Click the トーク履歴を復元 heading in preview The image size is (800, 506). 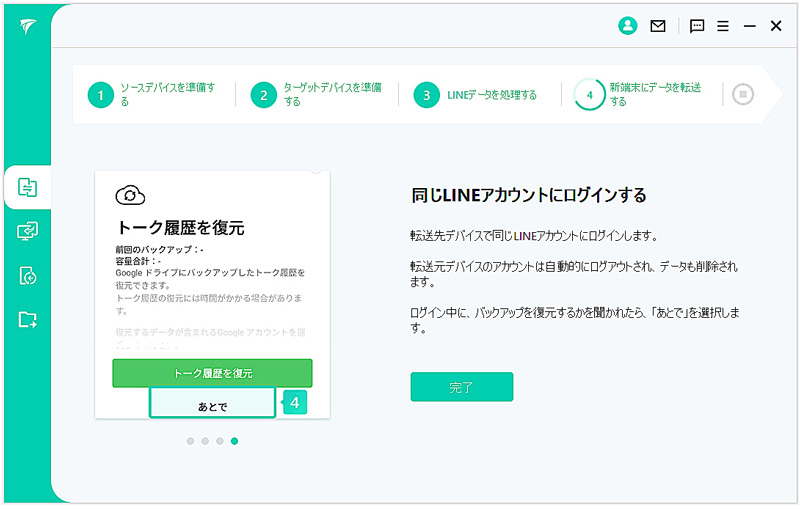pos(181,227)
